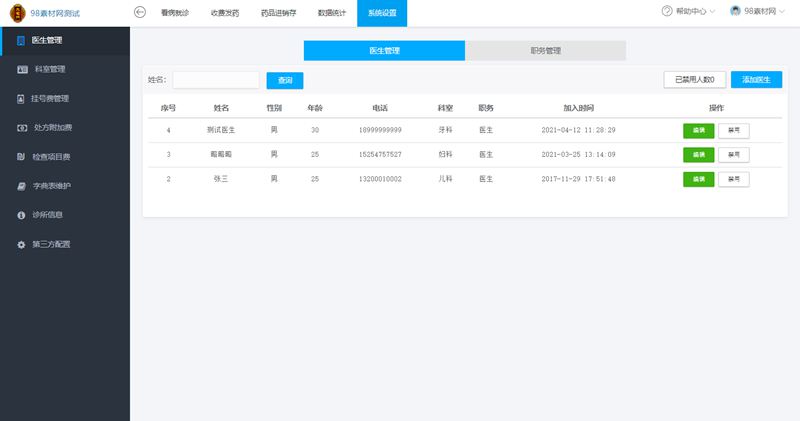
Task: Expand the 帮助中心 dropdown
Action: (691, 12)
